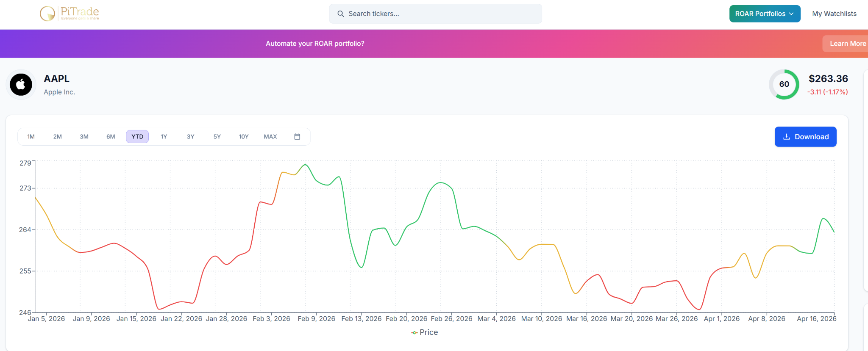Choose the 6M time range
868x351 pixels.
coord(111,137)
